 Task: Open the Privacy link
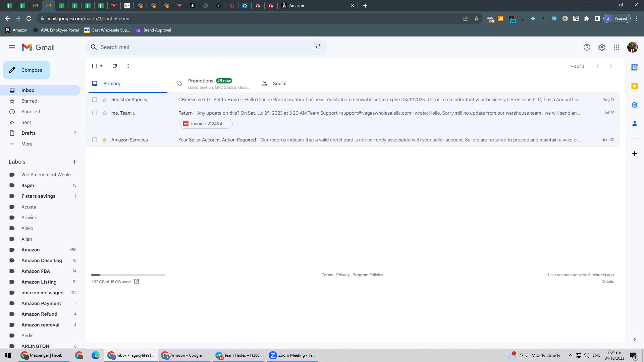[x=343, y=275]
